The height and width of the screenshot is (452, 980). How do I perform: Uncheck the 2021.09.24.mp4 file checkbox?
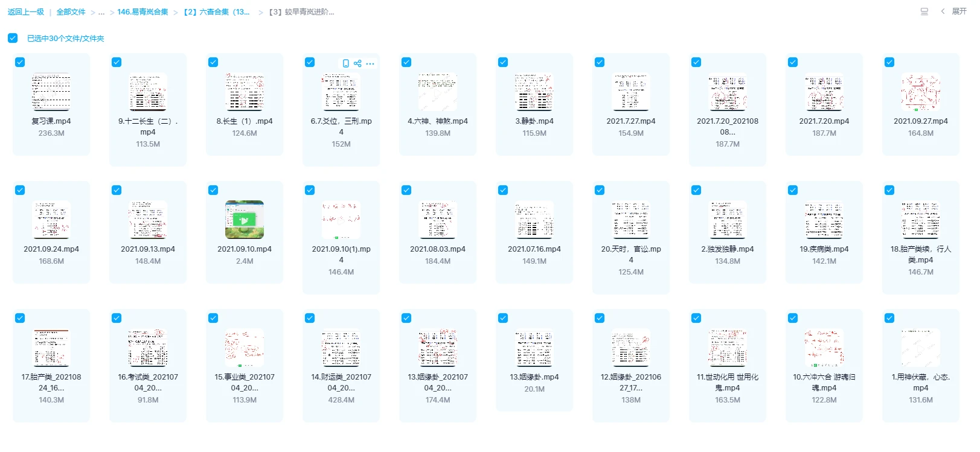pyautogui.click(x=20, y=190)
